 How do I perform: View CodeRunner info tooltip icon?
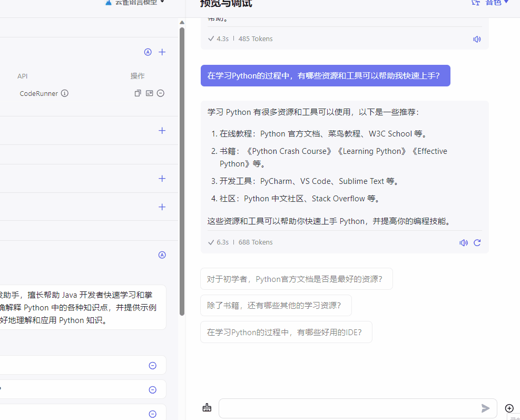(64, 93)
